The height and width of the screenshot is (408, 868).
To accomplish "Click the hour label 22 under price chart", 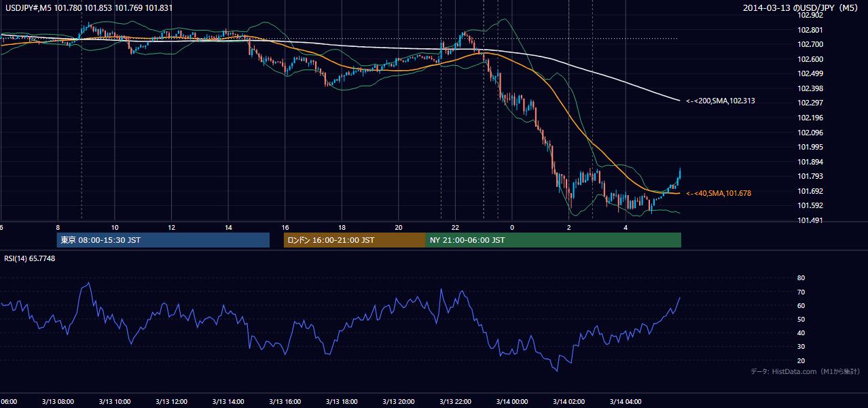I will pyautogui.click(x=455, y=228).
